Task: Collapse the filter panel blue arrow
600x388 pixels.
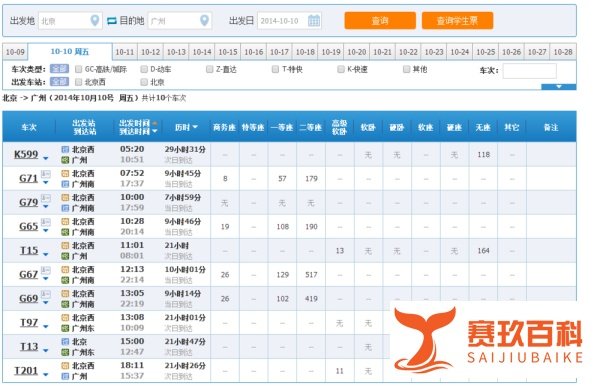Action: tap(559, 87)
